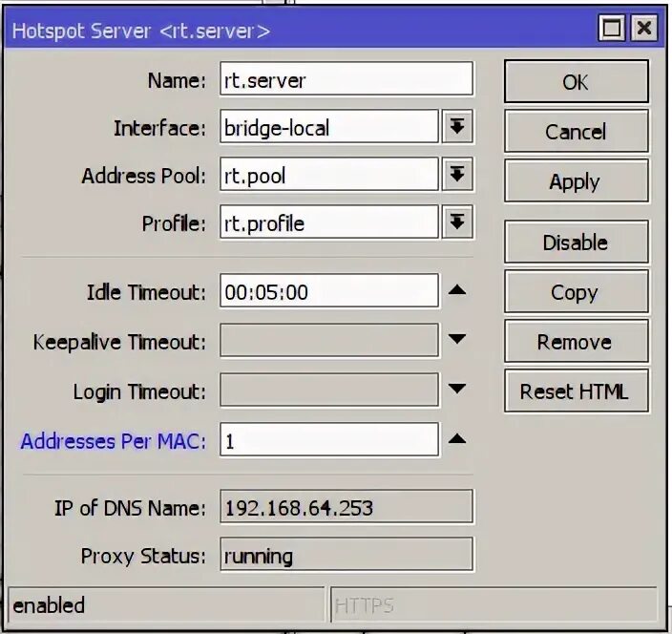The height and width of the screenshot is (634, 672).
Task: Click the IP of DNS Name value 192.168.64.253
Action: pyautogui.click(x=346, y=507)
